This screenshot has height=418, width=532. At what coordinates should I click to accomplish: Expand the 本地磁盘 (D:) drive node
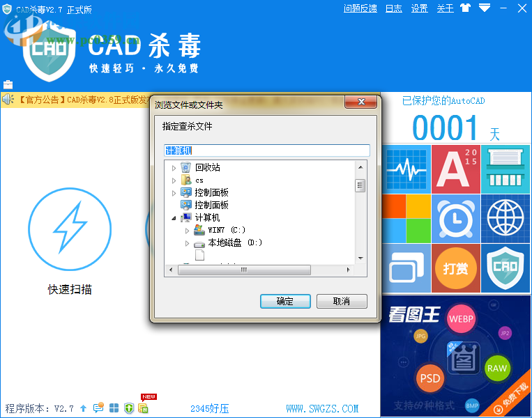187,243
